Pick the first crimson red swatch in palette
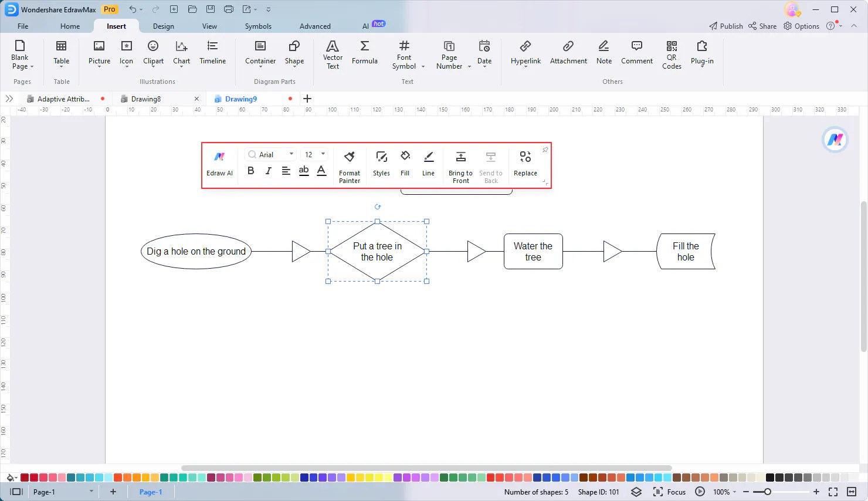The height and width of the screenshot is (501, 868). [x=25, y=478]
